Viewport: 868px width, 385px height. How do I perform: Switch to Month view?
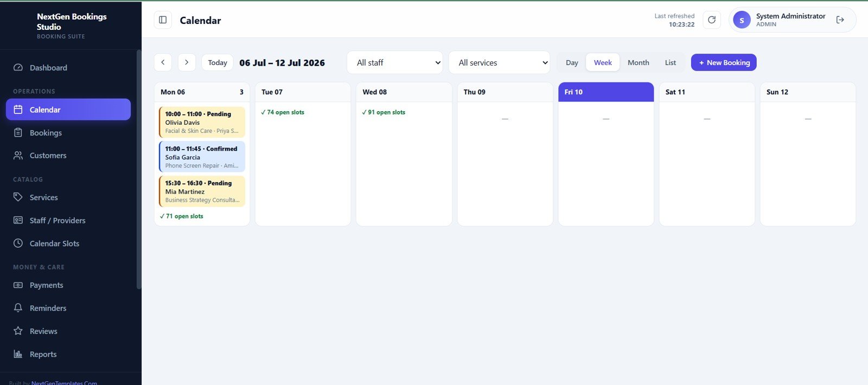(x=639, y=62)
